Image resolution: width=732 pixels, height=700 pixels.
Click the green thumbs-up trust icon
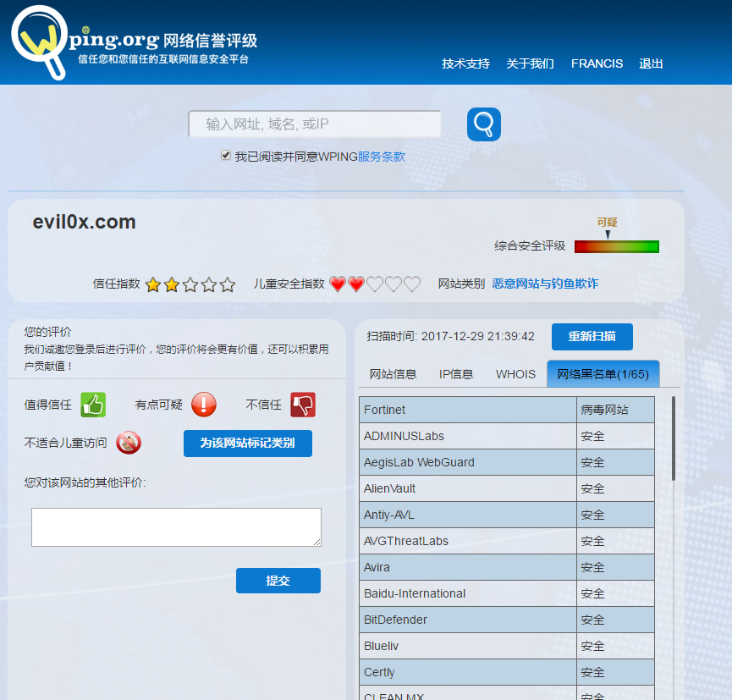(93, 405)
